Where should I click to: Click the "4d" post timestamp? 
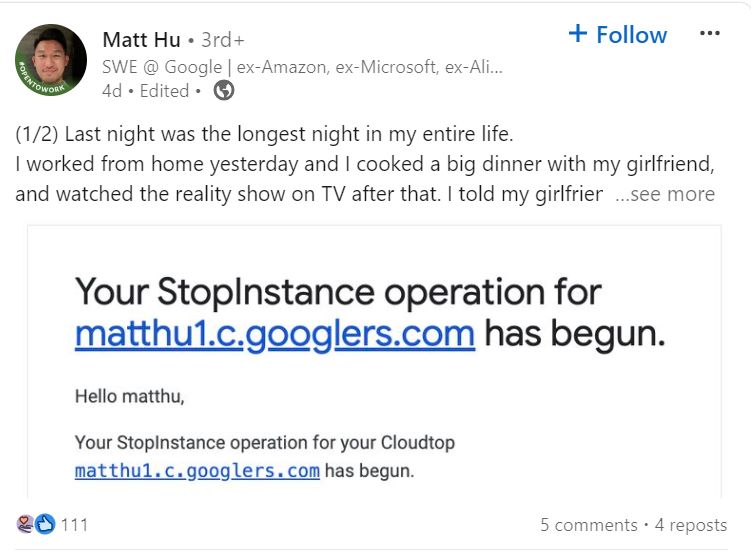point(113,91)
